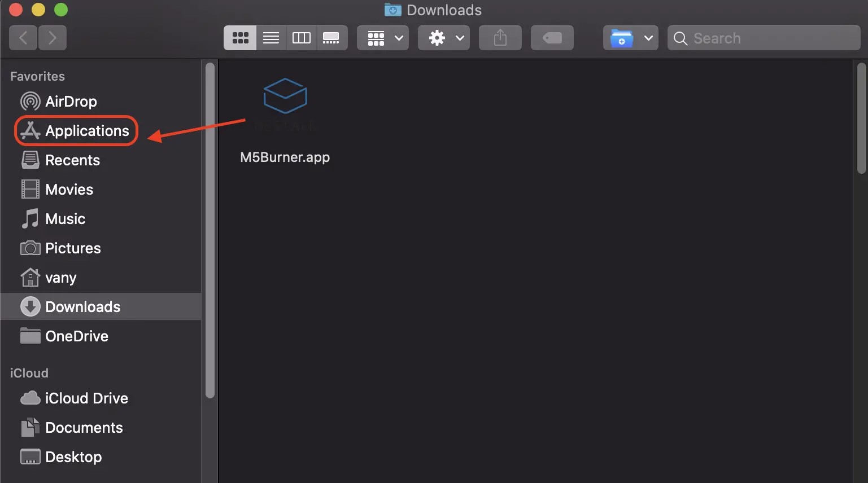
Task: Click the magnifying glass search icon
Action: pos(681,38)
